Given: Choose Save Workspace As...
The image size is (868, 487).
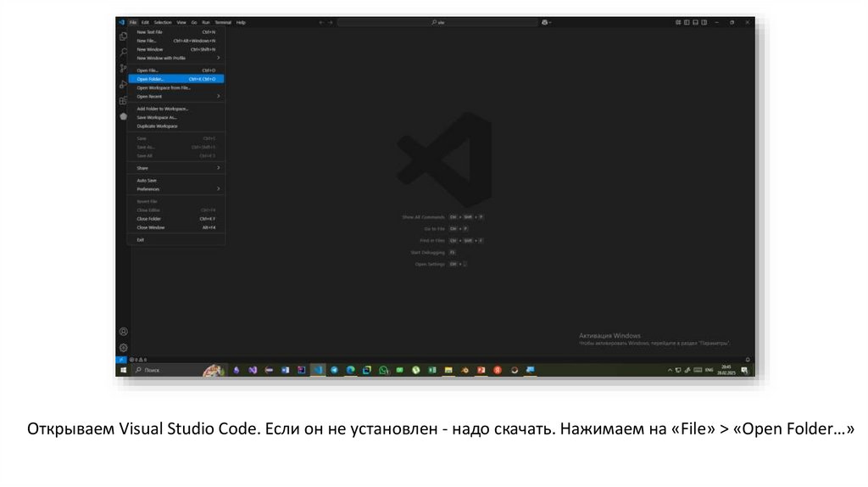Looking at the screenshot, I should point(176,117).
